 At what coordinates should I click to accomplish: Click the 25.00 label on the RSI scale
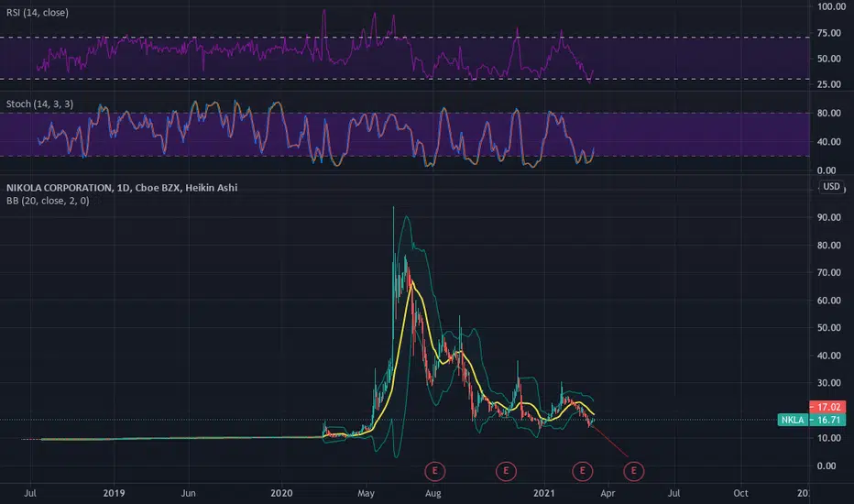(x=829, y=84)
